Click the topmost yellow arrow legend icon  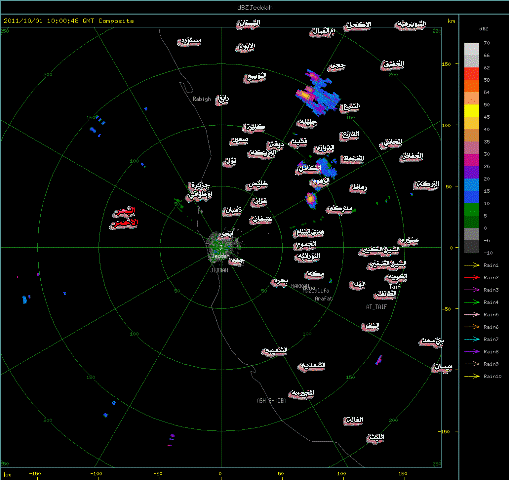472,265
